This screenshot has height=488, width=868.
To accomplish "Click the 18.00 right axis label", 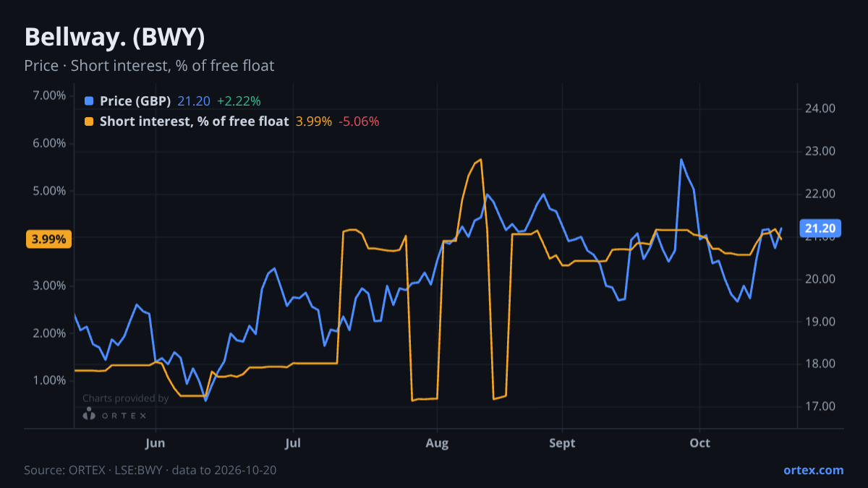I will (x=820, y=364).
